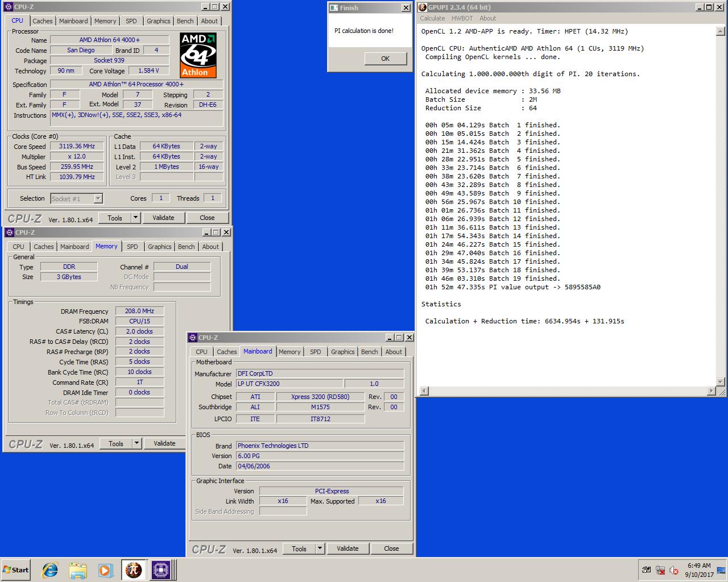This screenshot has width=728, height=582.
Task: Expand Tools arrow in top CPU-Z window
Action: tap(135, 218)
